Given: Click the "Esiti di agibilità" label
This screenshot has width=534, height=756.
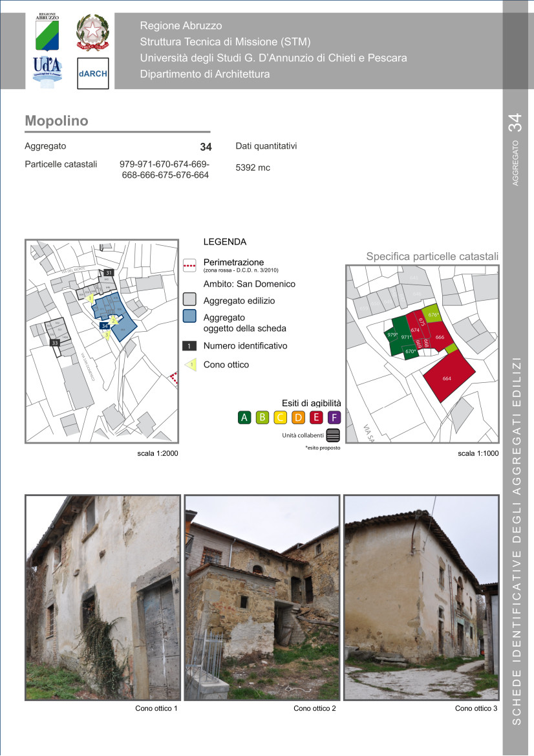Looking at the screenshot, I should (x=312, y=403).
